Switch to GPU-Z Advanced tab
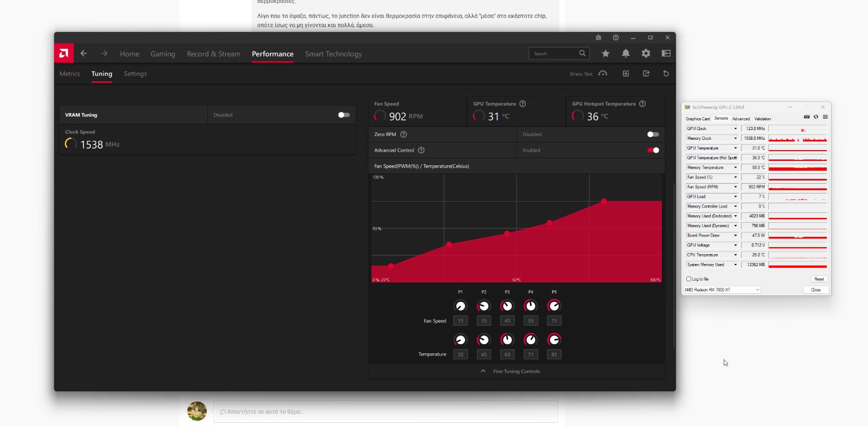The height and width of the screenshot is (426, 868). (x=741, y=119)
